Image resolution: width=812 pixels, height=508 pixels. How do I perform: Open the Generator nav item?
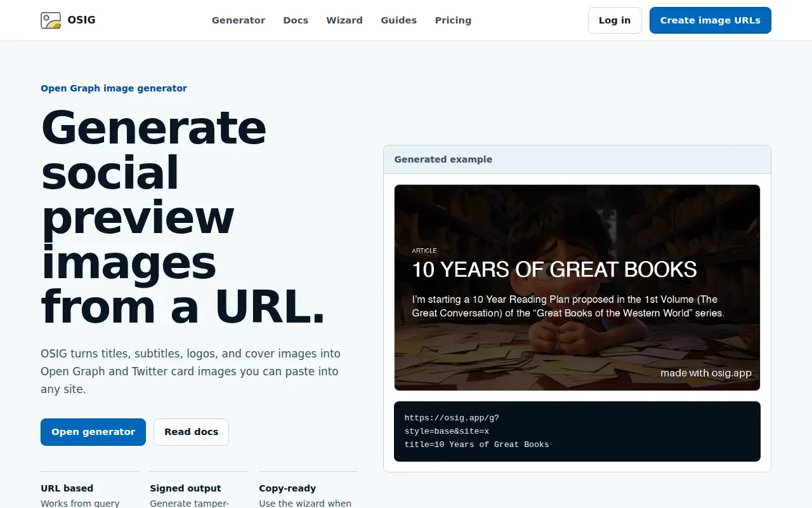point(239,20)
